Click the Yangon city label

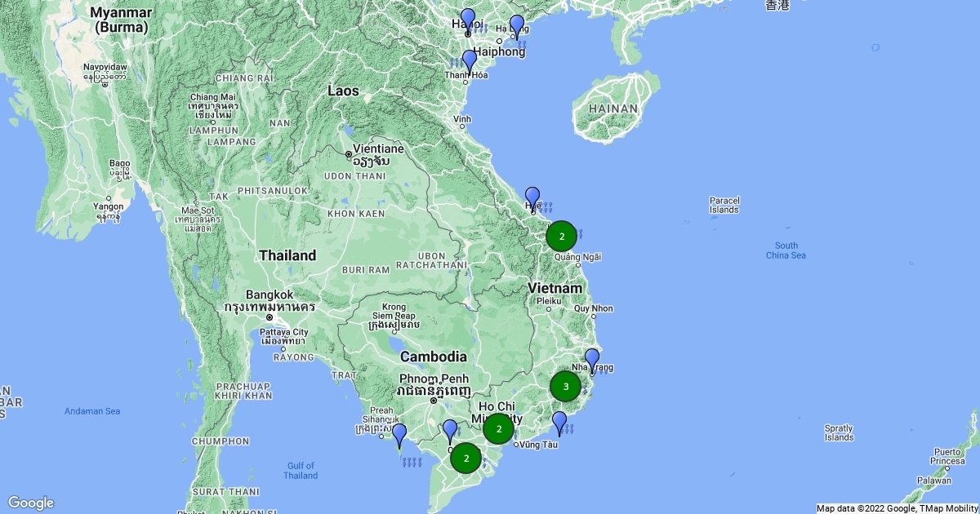click(109, 206)
